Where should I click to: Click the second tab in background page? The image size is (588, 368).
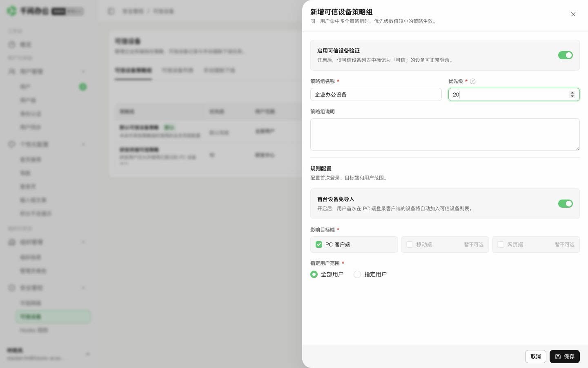click(x=178, y=70)
